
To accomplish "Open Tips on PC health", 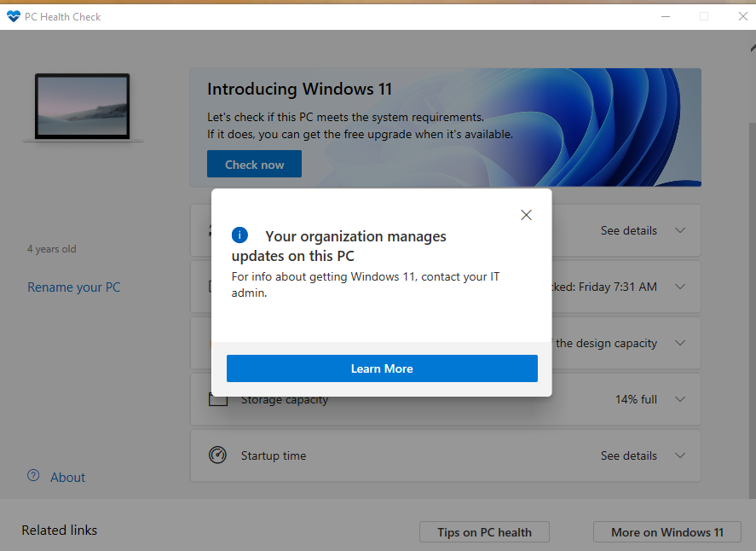I will 484,532.
